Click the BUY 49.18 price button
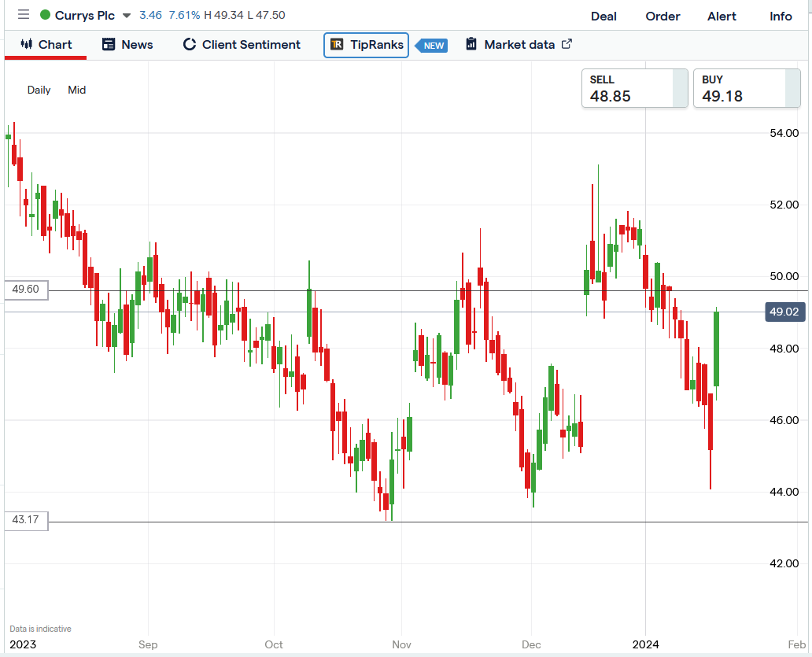 tap(746, 88)
